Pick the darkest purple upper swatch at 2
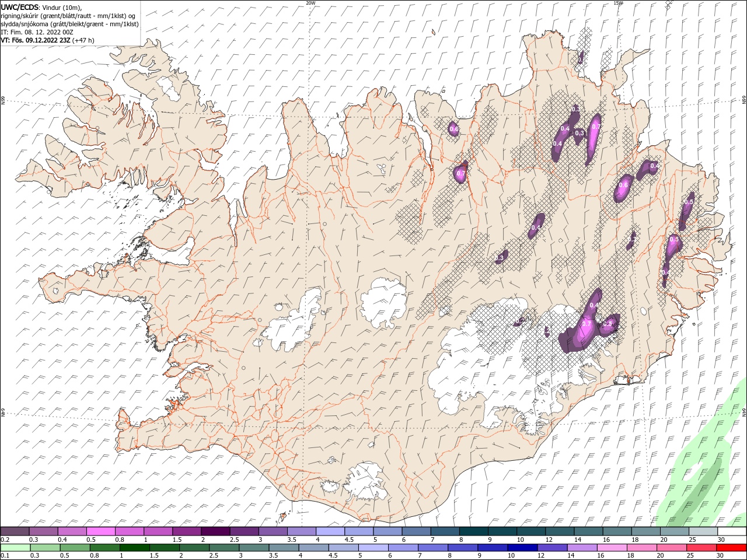The height and width of the screenshot is (560, 747). [x=215, y=531]
